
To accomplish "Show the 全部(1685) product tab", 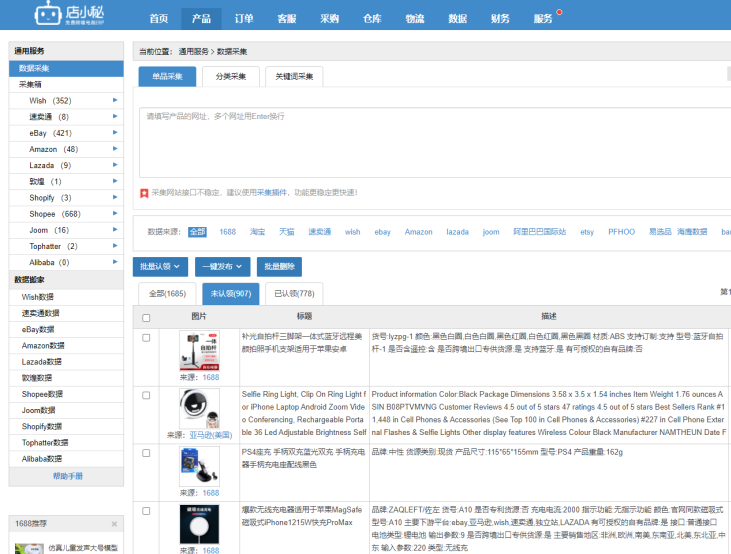I will point(167,293).
